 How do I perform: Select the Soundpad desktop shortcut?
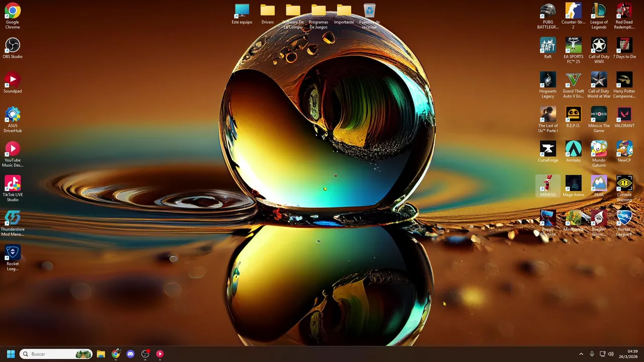pos(13,83)
